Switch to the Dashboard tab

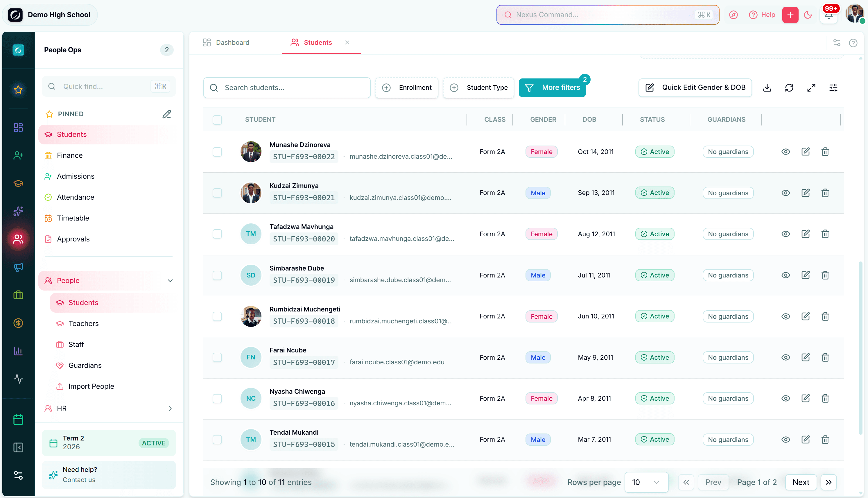click(x=226, y=42)
